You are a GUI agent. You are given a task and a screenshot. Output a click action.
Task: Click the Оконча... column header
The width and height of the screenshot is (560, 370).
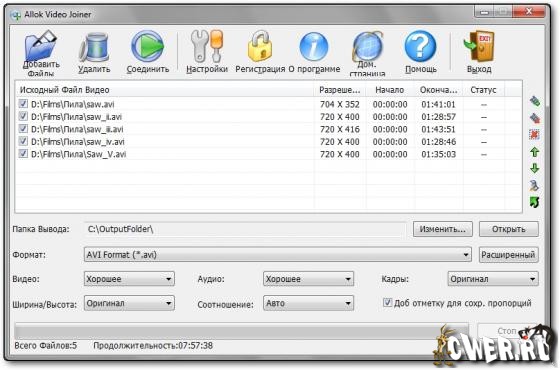(439, 90)
